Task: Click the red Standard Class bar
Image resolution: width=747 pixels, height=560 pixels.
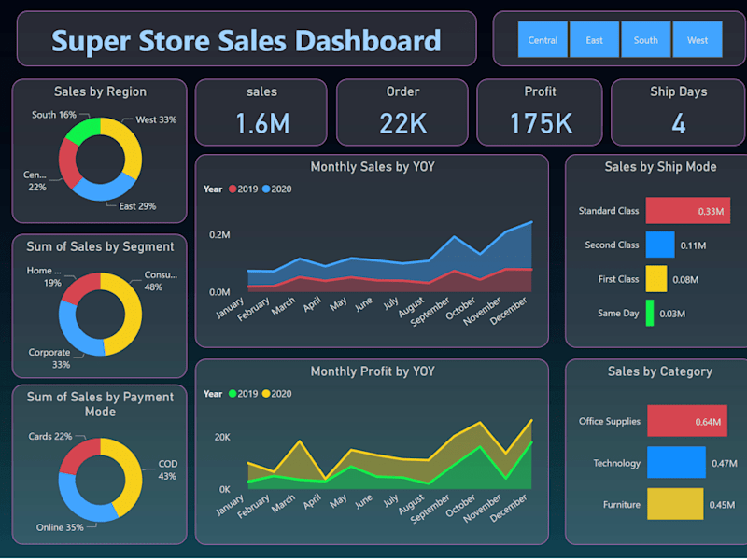Action: pyautogui.click(x=688, y=211)
